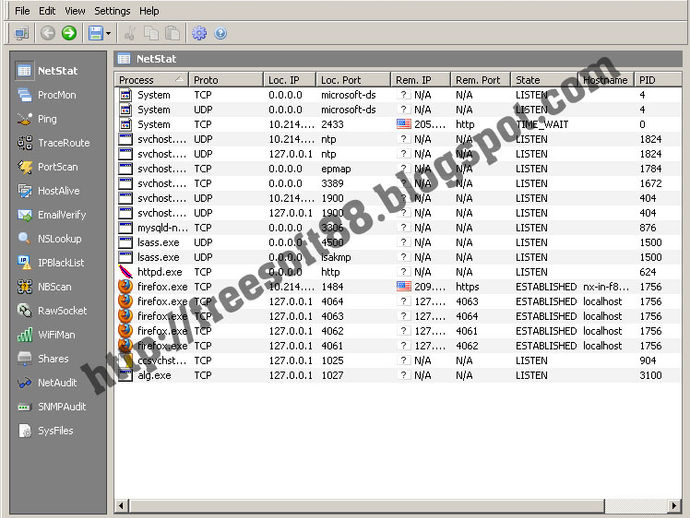Sort by the Hostname column header
Screen dimensions: 690x518
(x=606, y=80)
